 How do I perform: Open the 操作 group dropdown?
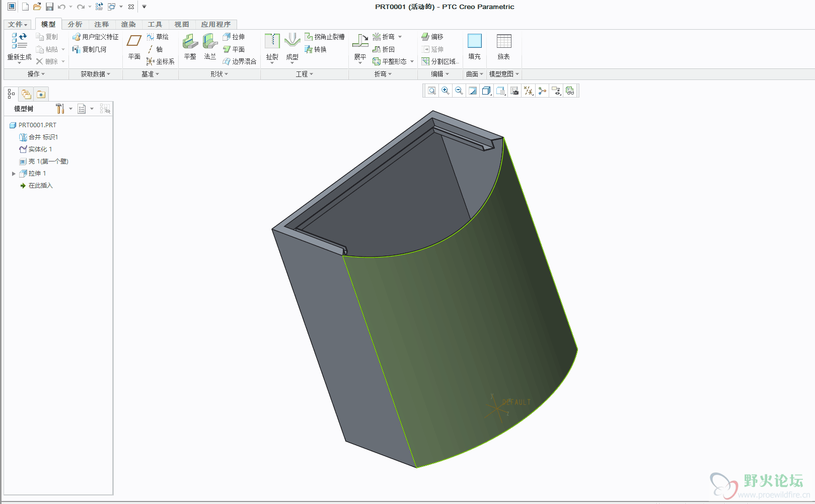coord(36,74)
